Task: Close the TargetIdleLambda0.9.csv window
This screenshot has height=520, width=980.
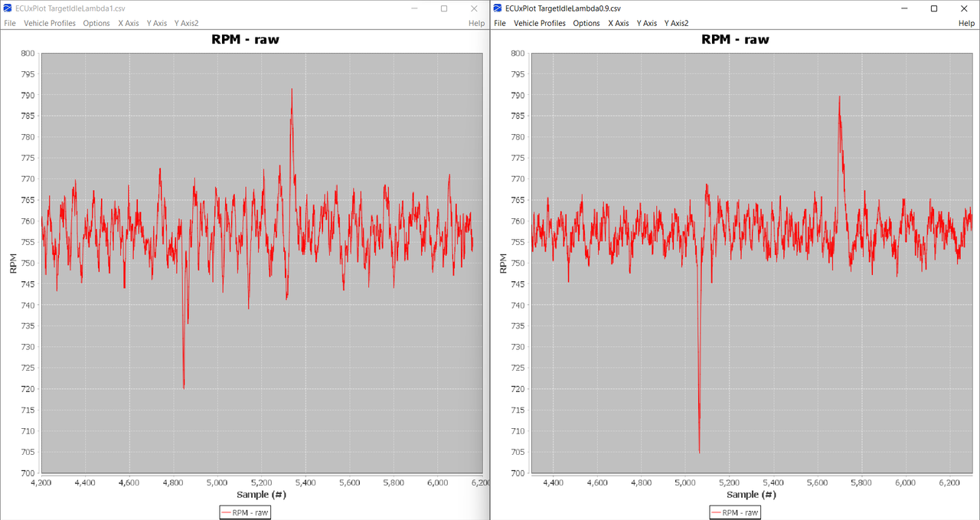Action: click(964, 8)
